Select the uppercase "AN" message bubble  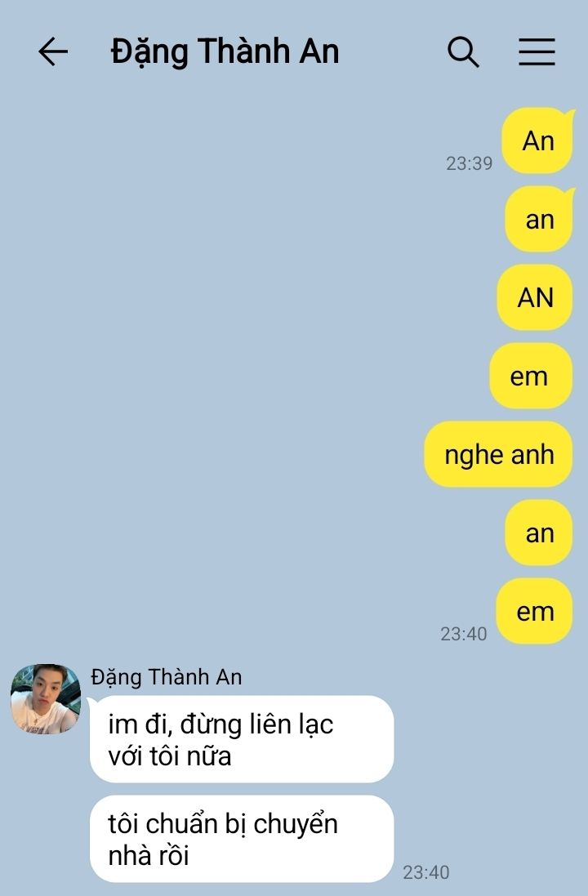pyautogui.click(x=535, y=297)
